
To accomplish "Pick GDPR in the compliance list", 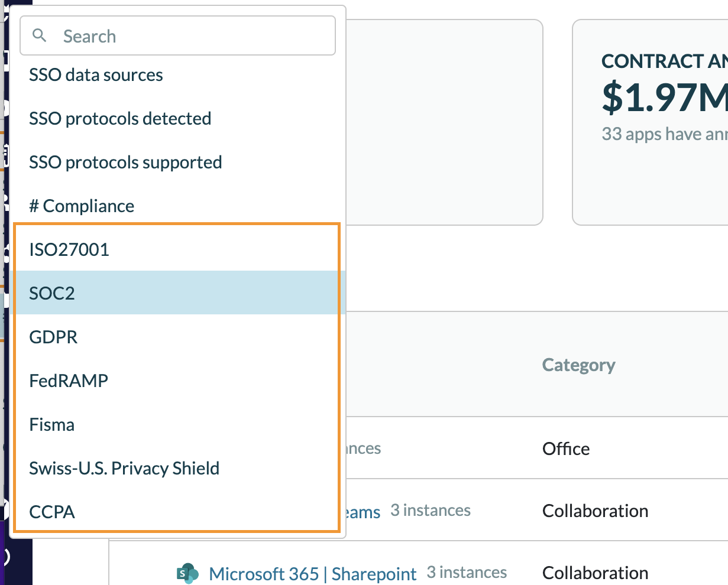I will point(53,337).
